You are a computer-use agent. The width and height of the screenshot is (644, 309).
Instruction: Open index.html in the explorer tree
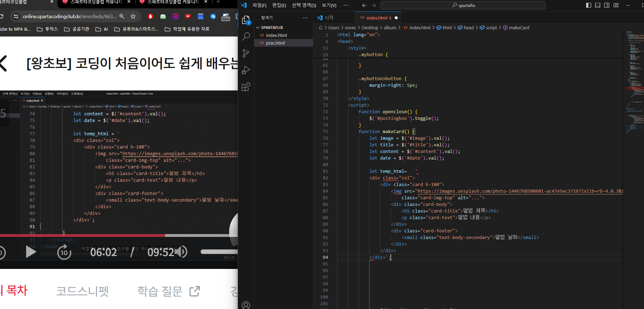(x=276, y=35)
